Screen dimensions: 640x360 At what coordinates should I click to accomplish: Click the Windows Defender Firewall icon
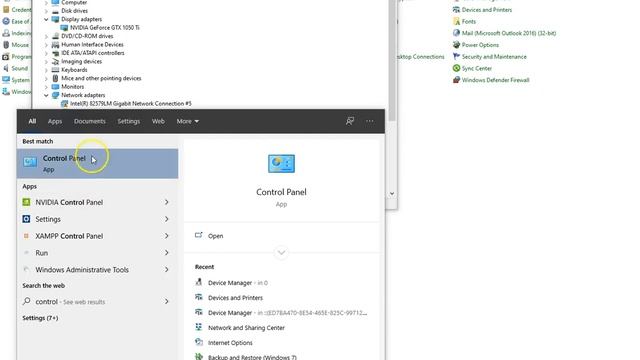tap(456, 80)
